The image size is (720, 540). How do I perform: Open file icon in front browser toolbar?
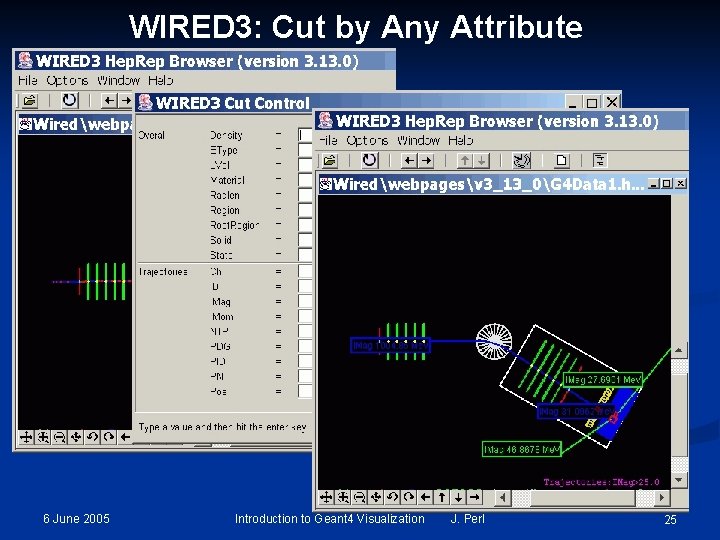[x=329, y=160]
